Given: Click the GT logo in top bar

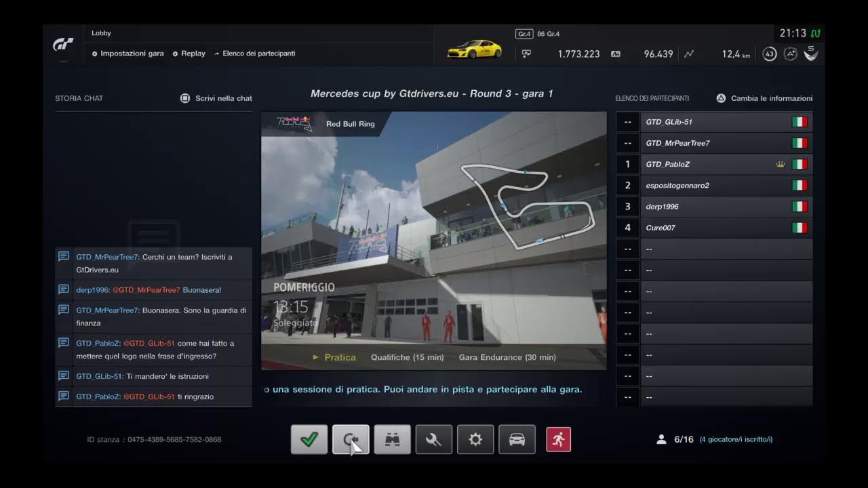Looking at the screenshot, I should tap(64, 45).
